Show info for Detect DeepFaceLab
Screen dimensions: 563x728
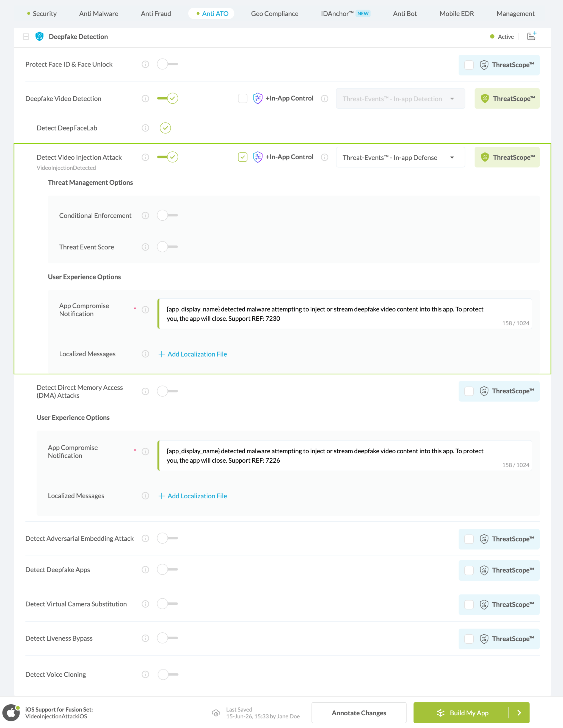click(145, 128)
